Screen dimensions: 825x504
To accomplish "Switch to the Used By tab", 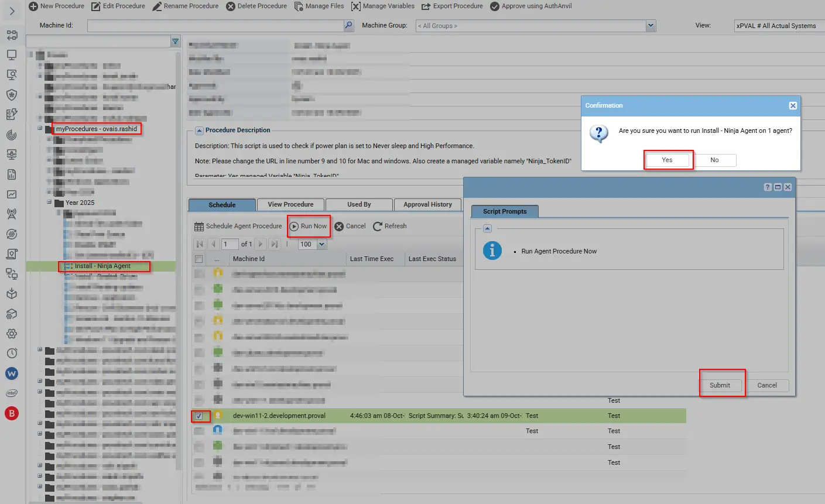I will tap(359, 204).
